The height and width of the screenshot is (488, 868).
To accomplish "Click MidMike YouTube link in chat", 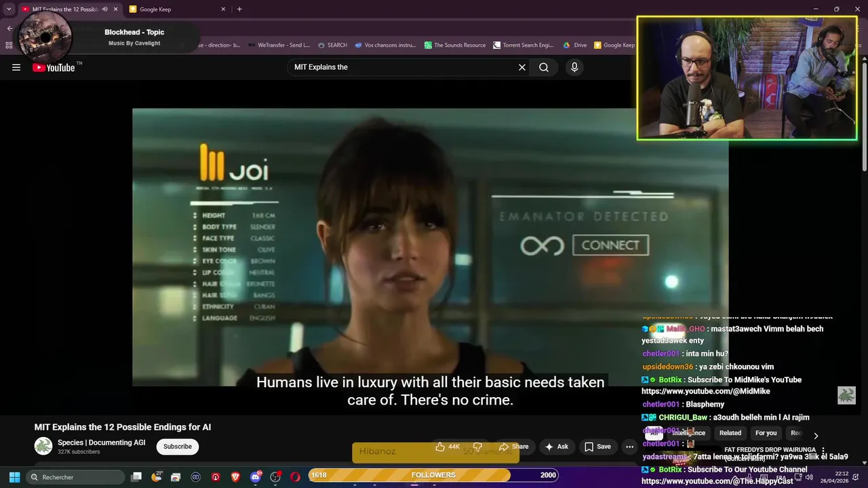I will click(x=705, y=391).
